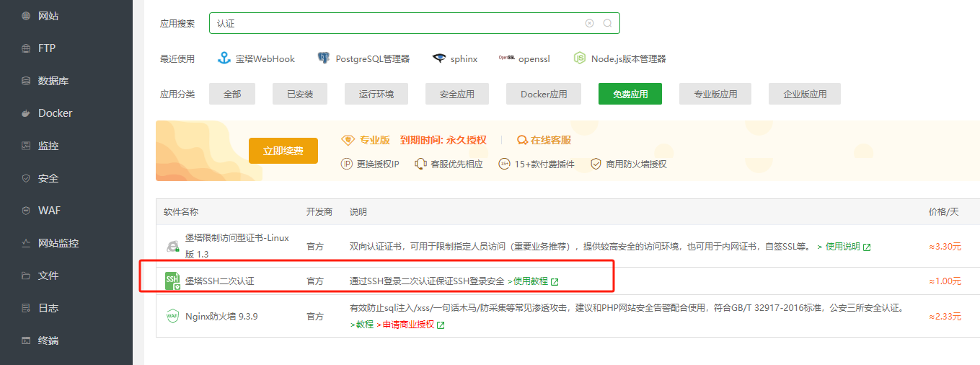Click the ≈2.33元 price
The width and height of the screenshot is (980, 365).
click(945, 316)
